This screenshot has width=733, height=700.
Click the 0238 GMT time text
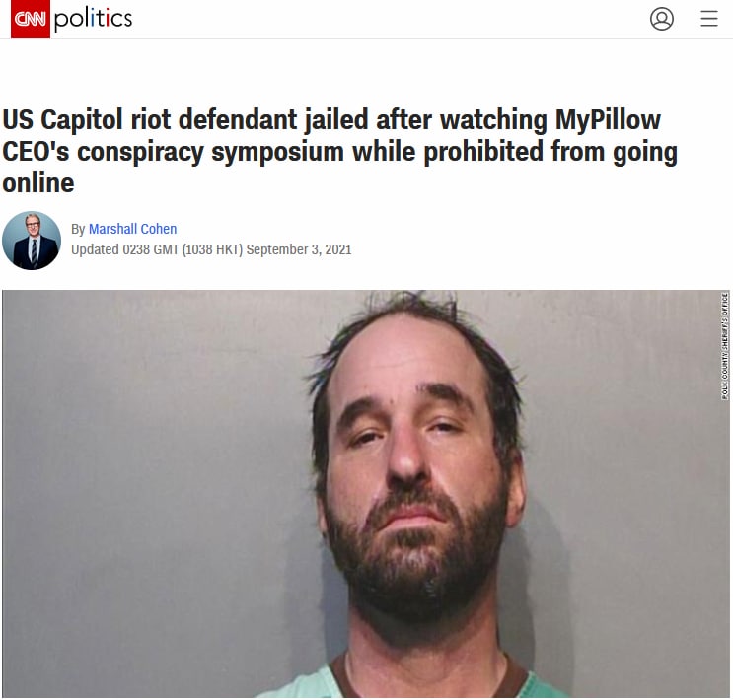(x=150, y=249)
